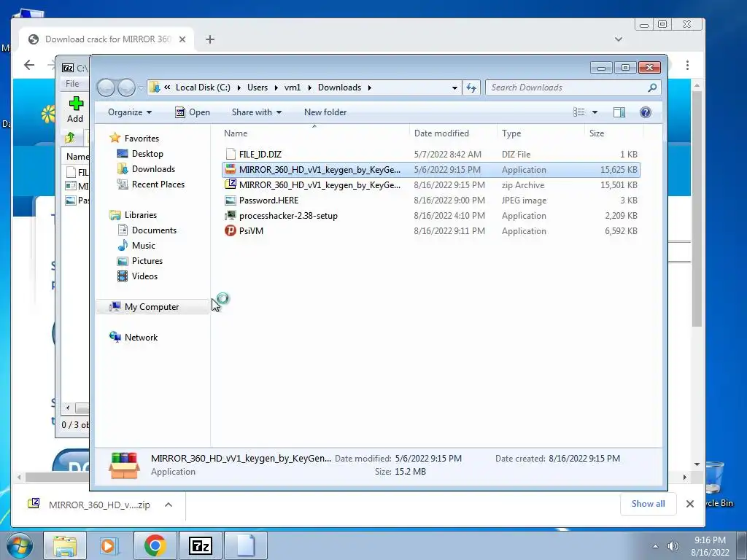
Task: Open a new Chrome tab with plus
Action: pyautogui.click(x=210, y=39)
